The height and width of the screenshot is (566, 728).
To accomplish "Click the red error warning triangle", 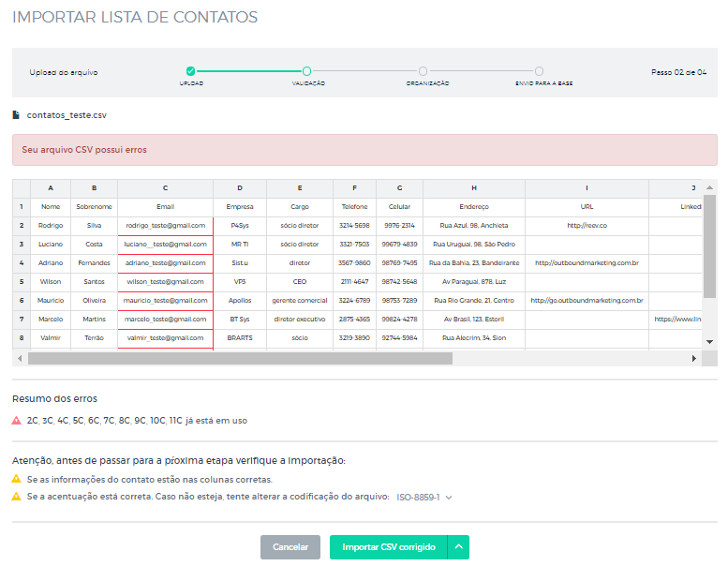I will [16, 420].
